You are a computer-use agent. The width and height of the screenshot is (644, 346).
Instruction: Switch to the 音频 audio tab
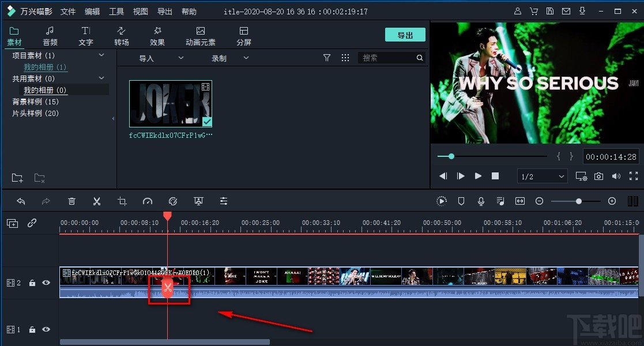pos(50,36)
